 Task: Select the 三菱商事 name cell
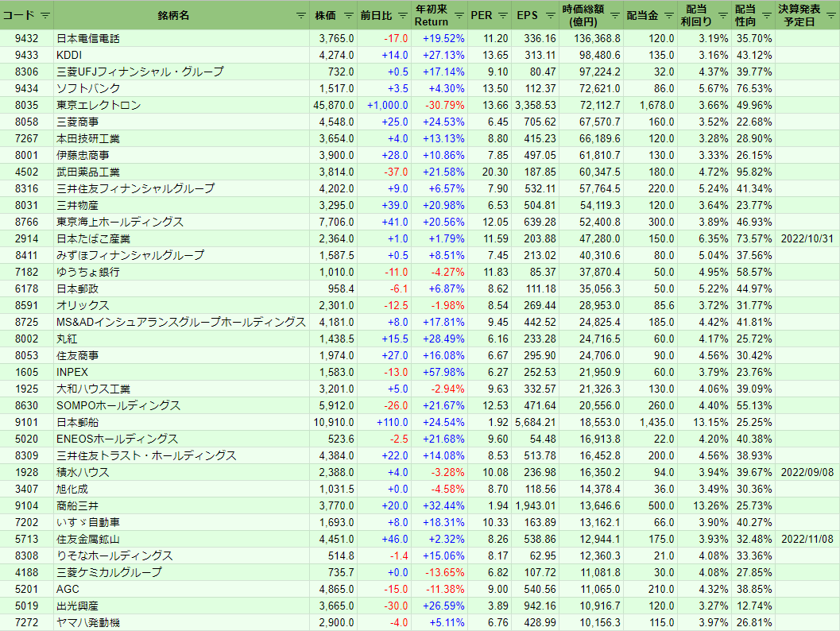click(182, 122)
